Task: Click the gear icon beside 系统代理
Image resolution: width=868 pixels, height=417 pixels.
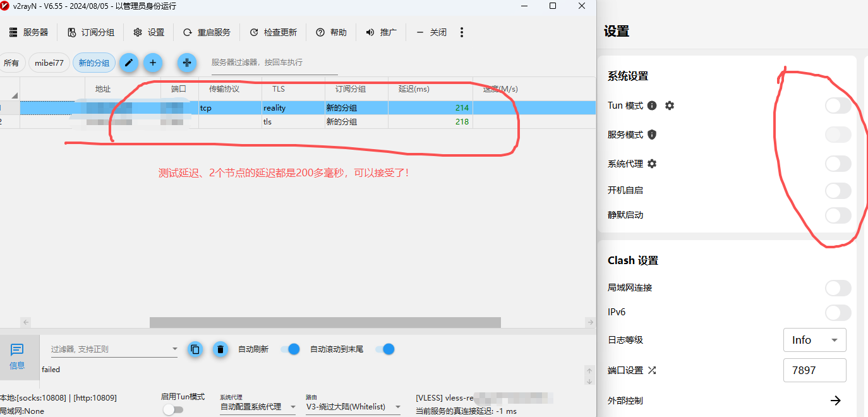Action: coord(652,164)
